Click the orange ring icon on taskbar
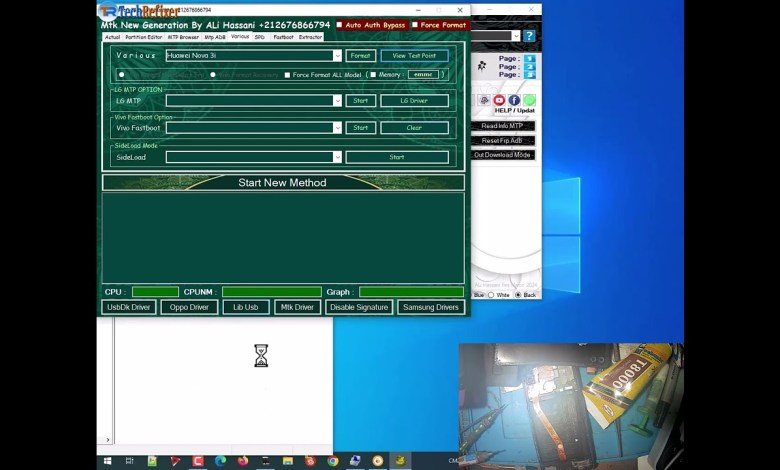Viewport: 780px width, 470px height. (378, 461)
